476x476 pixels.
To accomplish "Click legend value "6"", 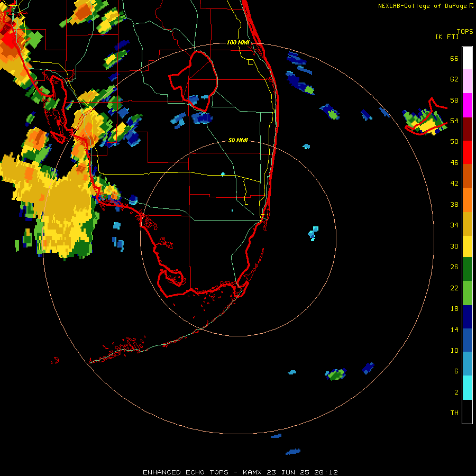I will pos(456,371).
